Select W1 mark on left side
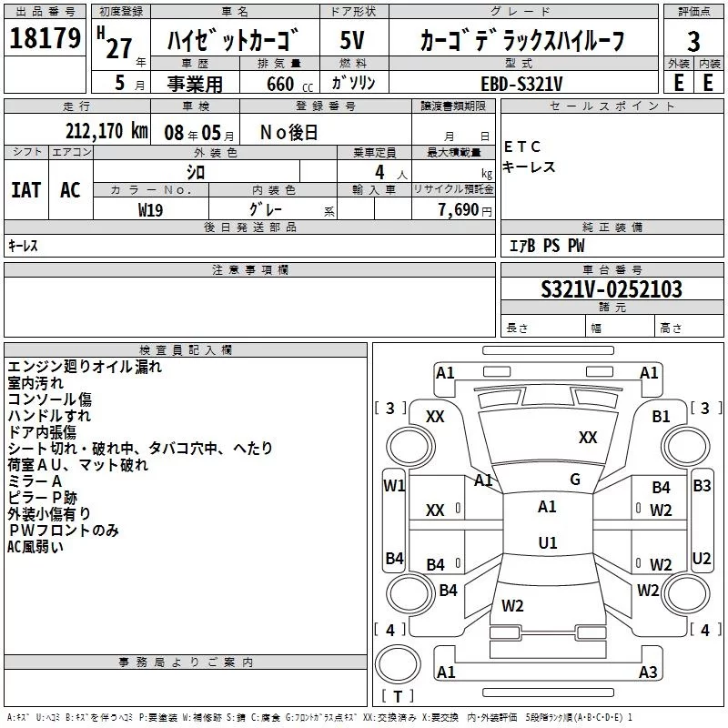Image resolution: width=728 pixels, height=728 pixels. (394, 486)
